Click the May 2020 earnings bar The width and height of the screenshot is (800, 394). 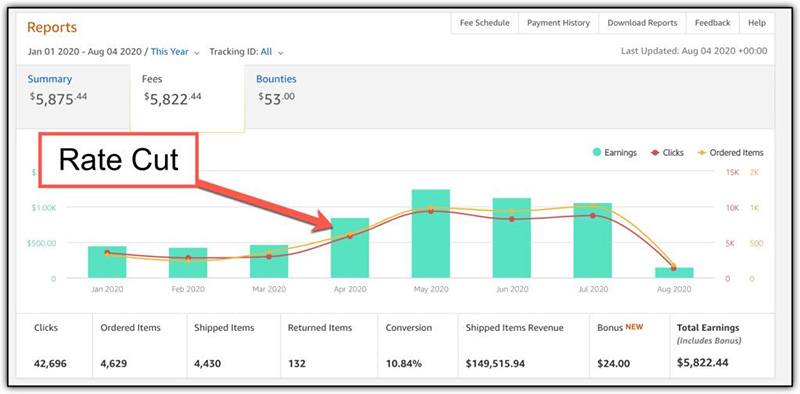click(x=431, y=234)
